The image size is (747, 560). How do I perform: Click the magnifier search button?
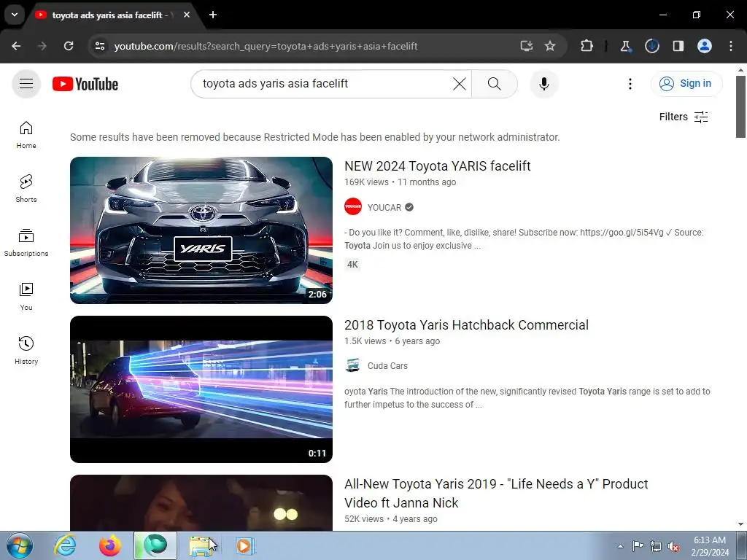[x=495, y=84]
